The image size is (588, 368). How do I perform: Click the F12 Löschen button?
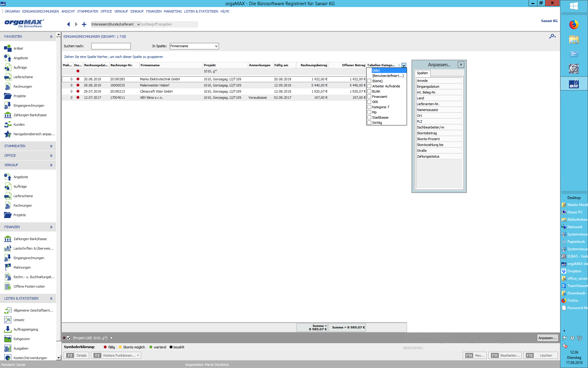click(541, 355)
